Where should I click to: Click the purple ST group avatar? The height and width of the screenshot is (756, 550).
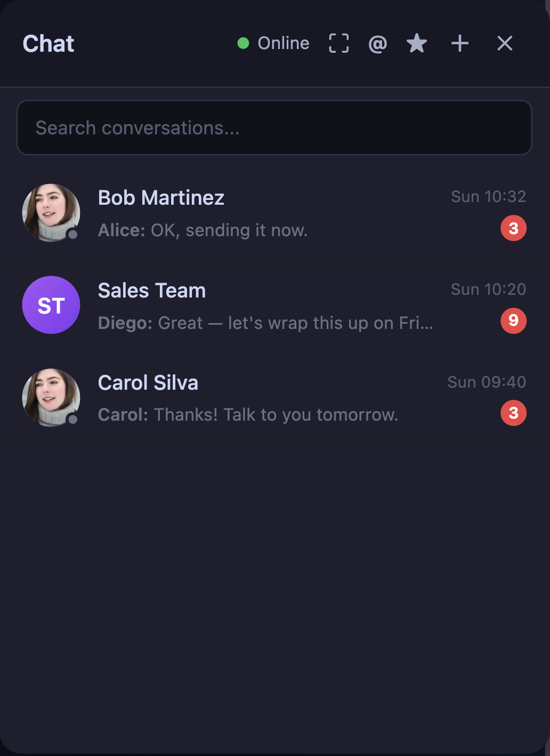click(x=51, y=305)
